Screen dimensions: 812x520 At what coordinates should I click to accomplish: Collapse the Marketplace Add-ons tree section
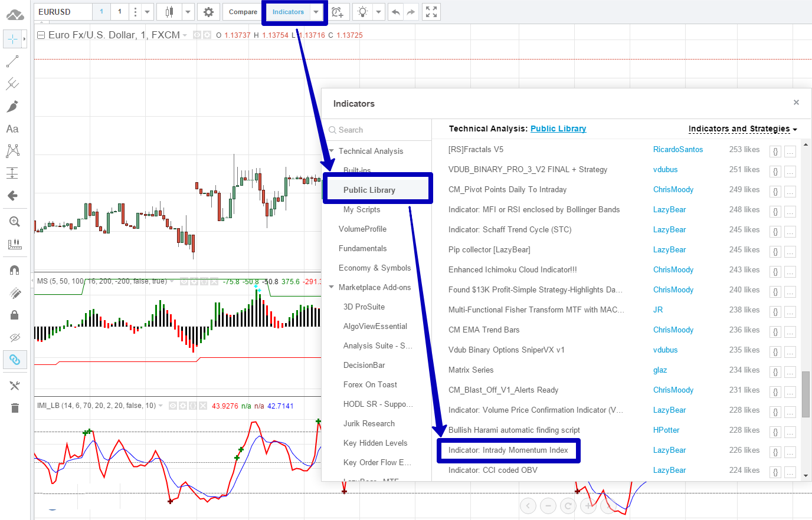click(332, 287)
